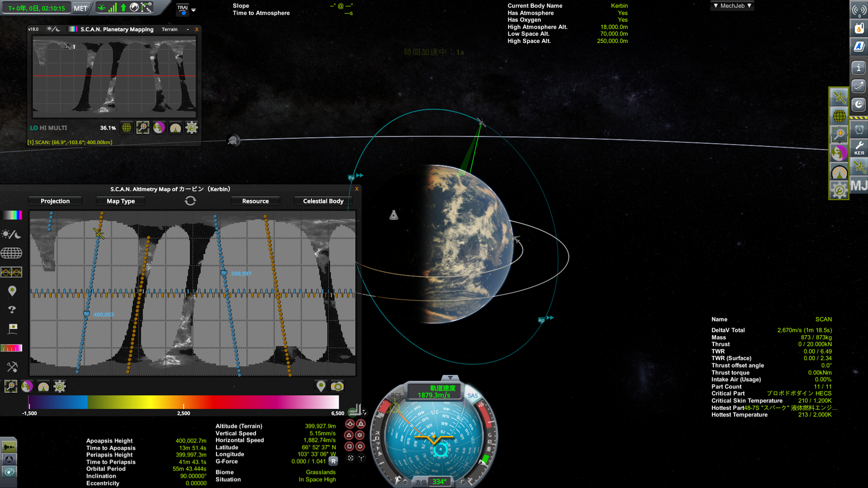Open the MJ MechJeb toolbar button
Screen dimensions: 868x488
(859, 185)
